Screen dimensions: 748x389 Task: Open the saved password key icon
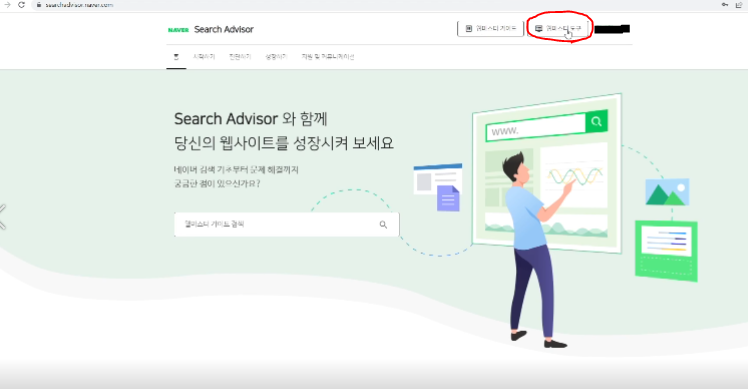tap(725, 5)
